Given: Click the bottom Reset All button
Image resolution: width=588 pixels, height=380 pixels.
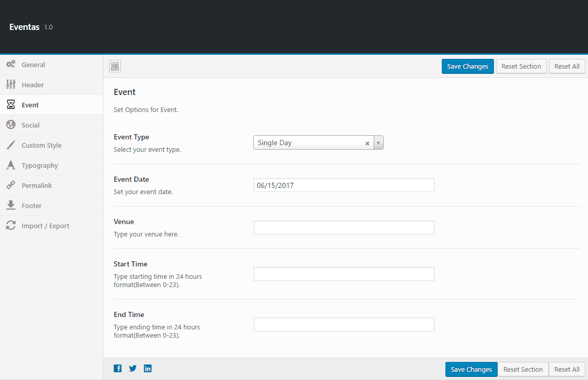Looking at the screenshot, I should (x=567, y=369).
